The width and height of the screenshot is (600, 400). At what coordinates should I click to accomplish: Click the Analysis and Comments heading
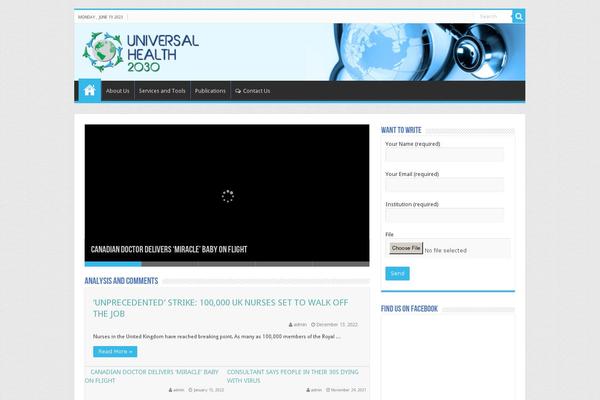click(121, 281)
